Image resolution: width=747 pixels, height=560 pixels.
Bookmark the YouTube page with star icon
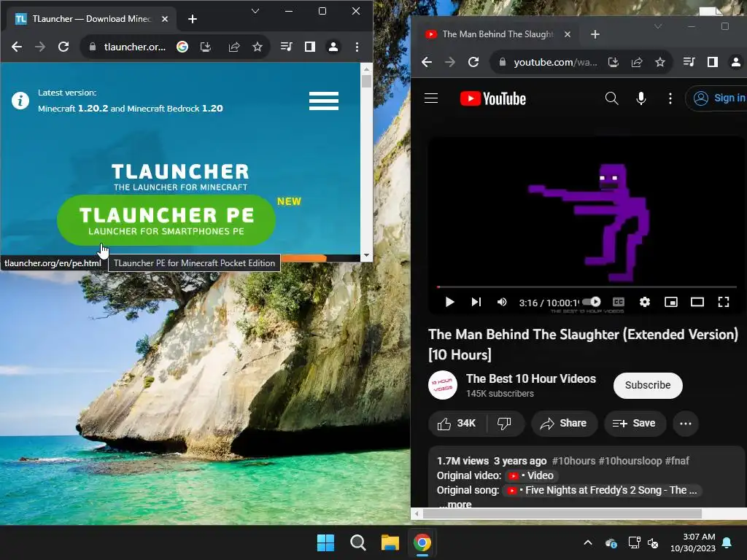[659, 62]
